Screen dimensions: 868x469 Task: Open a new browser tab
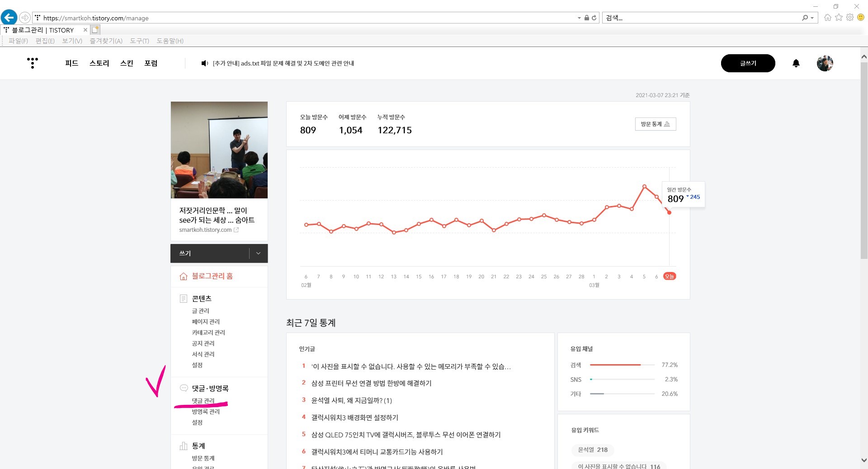tap(95, 30)
